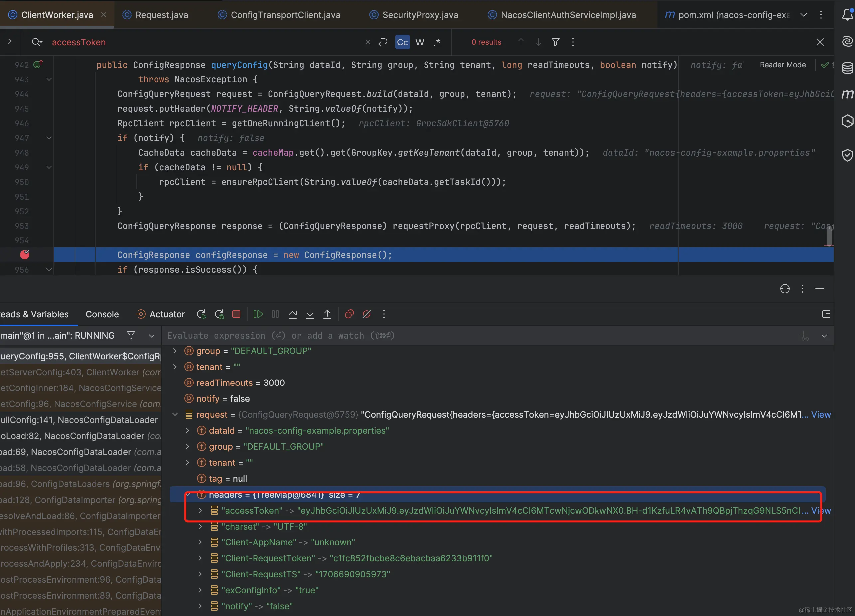Click View link for request value
The height and width of the screenshot is (616, 855).
821,415
